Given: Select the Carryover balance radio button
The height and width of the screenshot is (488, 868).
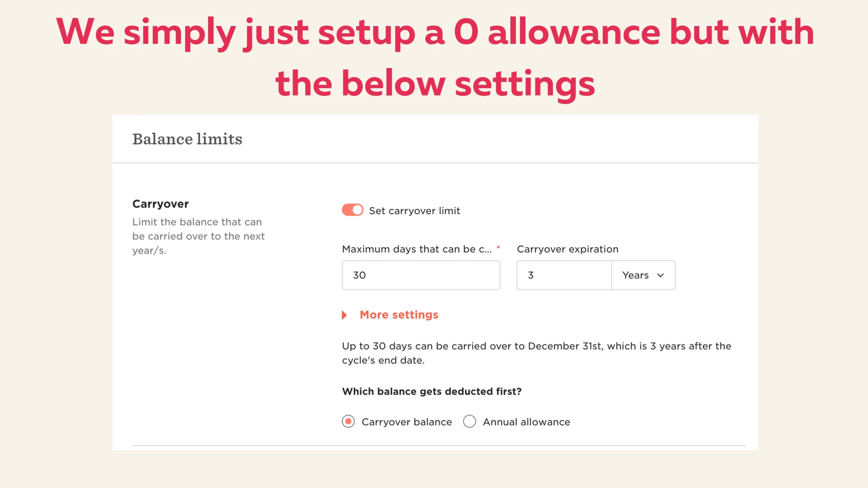Looking at the screenshot, I should [x=348, y=421].
